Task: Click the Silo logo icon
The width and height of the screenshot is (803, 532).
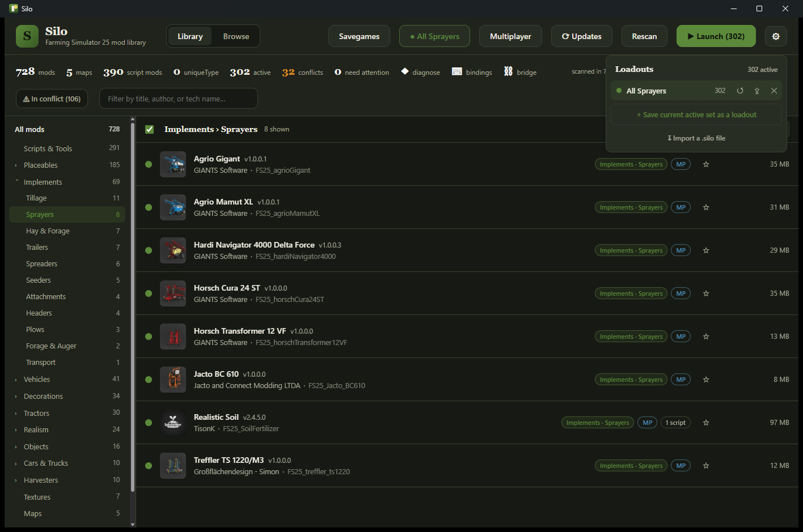Action: (27, 36)
